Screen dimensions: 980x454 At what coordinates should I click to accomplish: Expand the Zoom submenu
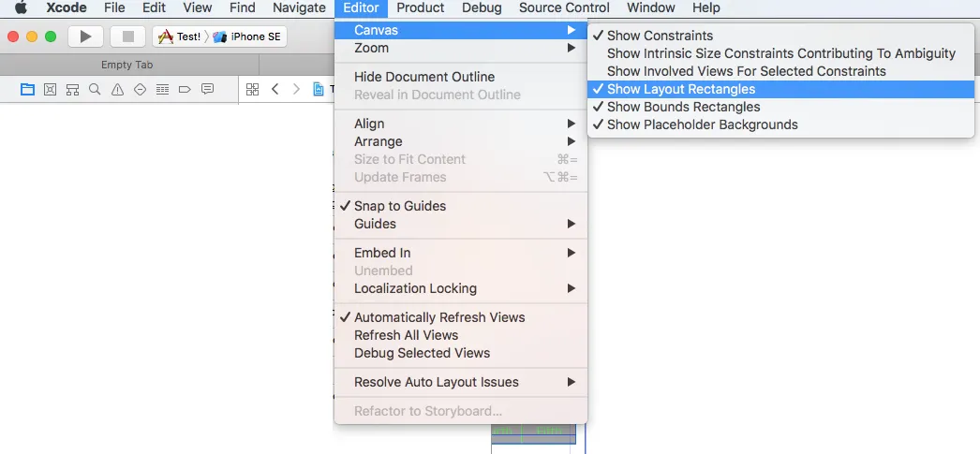point(461,48)
